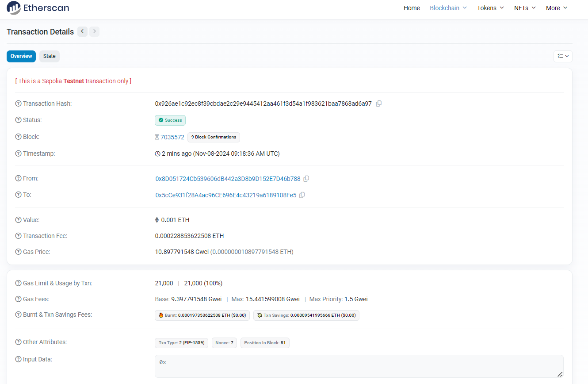Screen dimensions: 588x384
Task: Click the gas price 10.897791548 Gwei
Action: (x=182, y=252)
